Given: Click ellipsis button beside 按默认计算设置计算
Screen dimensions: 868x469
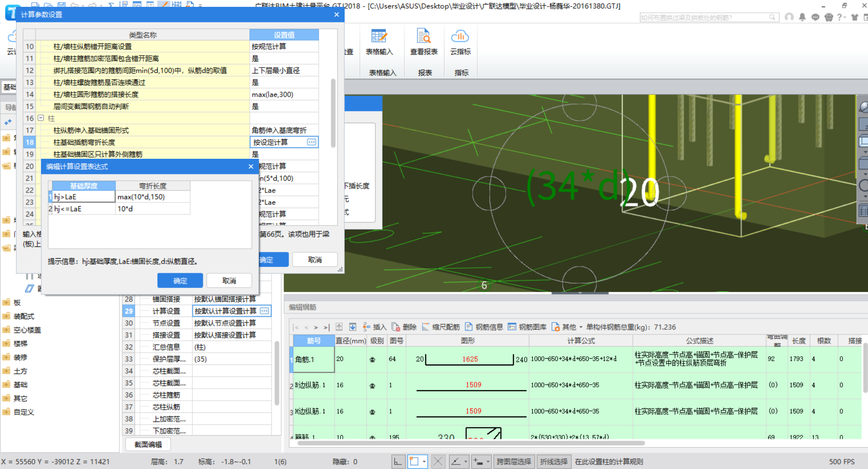Looking at the screenshot, I should click(264, 311).
